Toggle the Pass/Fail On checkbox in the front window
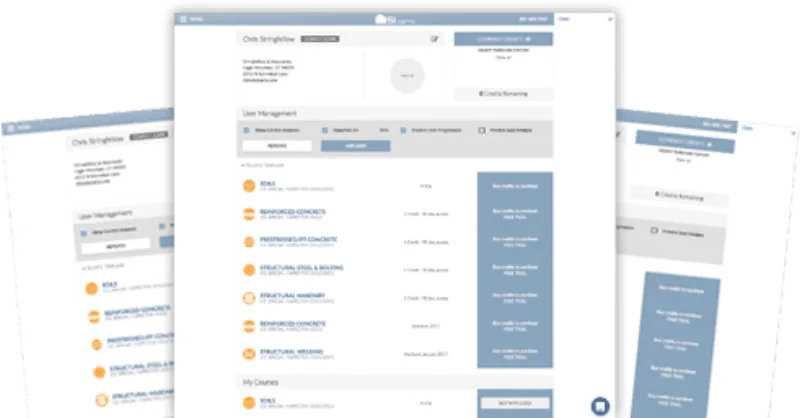Screen dimensions: 800x418 324,130
